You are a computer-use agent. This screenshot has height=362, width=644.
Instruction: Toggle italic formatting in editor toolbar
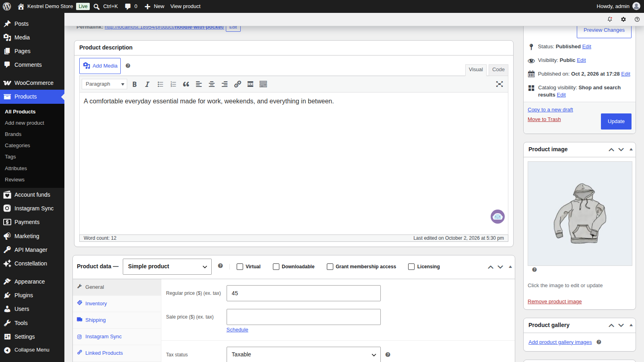[147, 84]
